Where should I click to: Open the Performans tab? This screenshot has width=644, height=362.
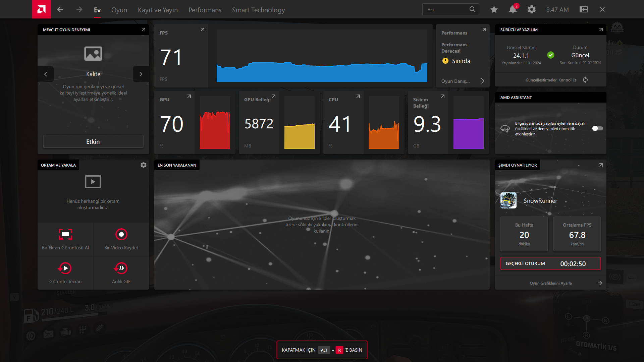point(205,10)
